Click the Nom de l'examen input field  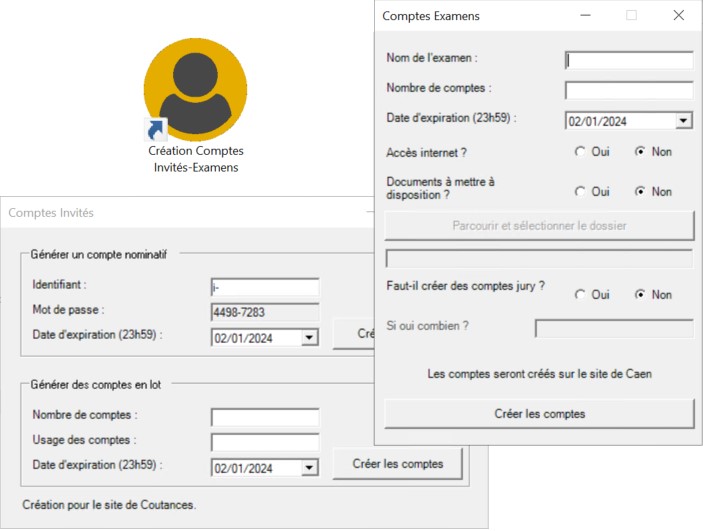coord(629,60)
